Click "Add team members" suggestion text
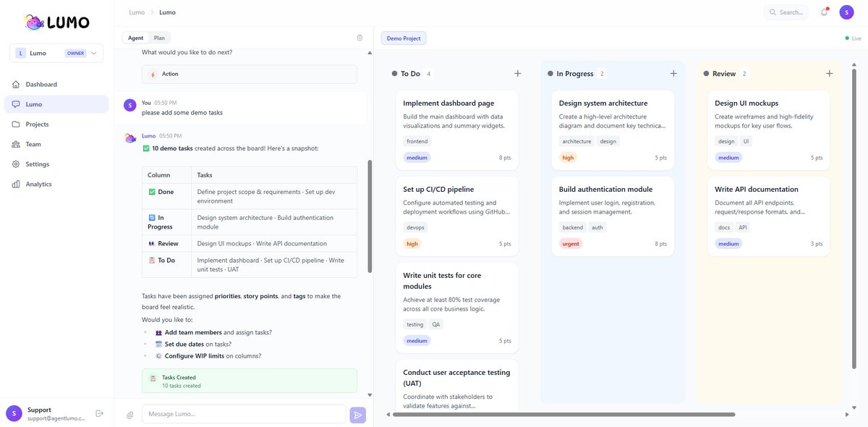The height and width of the screenshot is (427, 868). pyautogui.click(x=193, y=332)
